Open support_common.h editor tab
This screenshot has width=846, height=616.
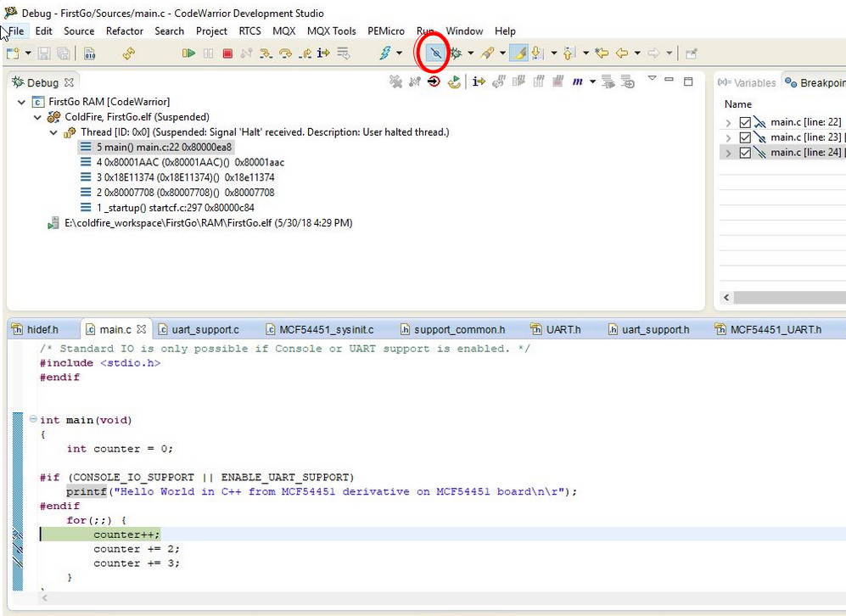(x=452, y=329)
